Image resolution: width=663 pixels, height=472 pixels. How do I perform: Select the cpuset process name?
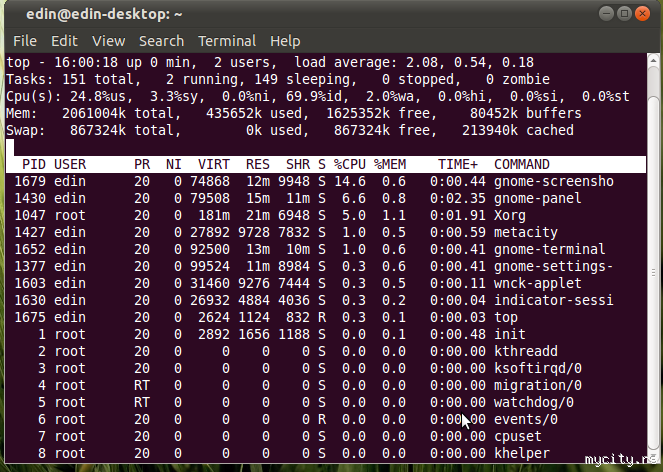point(518,436)
